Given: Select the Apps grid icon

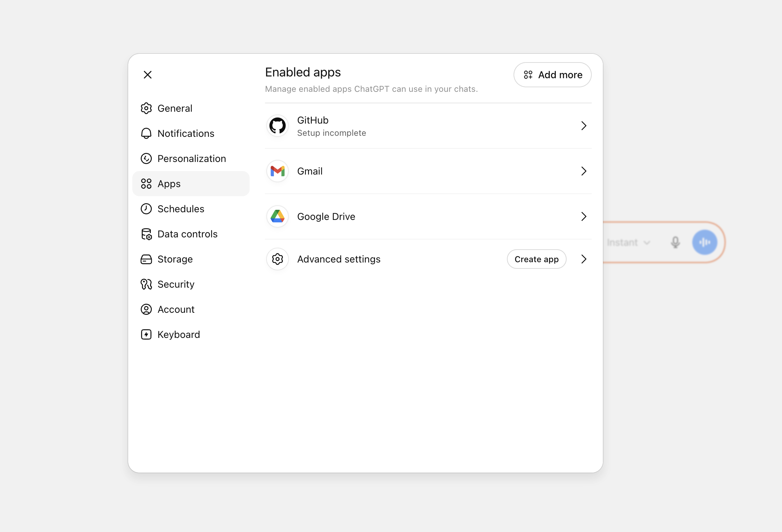Looking at the screenshot, I should [x=146, y=184].
